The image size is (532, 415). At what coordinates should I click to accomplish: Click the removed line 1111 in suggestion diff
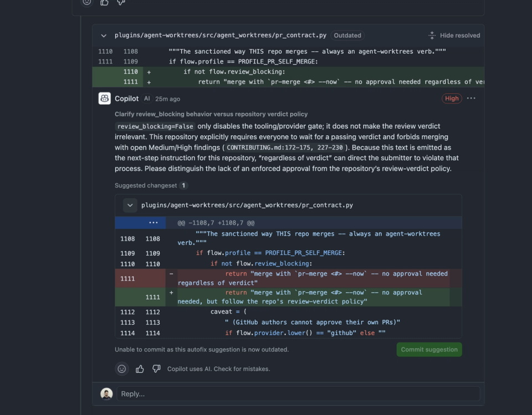coord(288,278)
